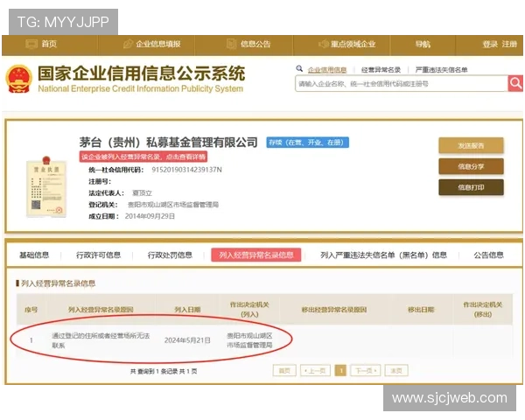Click the home monitor icon beside 首页
The width and height of the screenshot is (525, 420).
(x=31, y=44)
